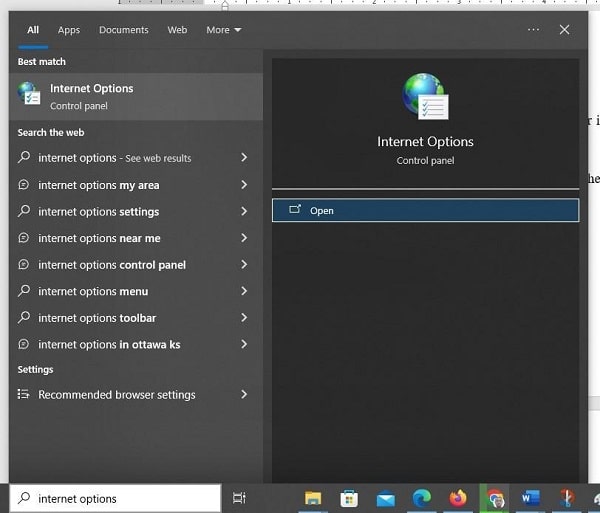Select 'internet options - See web results' suggestion
The height and width of the screenshot is (513, 600).
136,158
